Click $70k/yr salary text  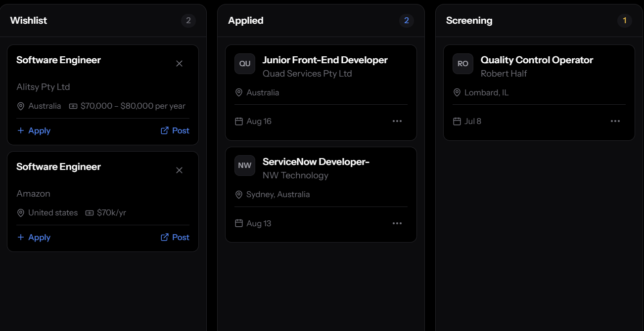click(111, 213)
